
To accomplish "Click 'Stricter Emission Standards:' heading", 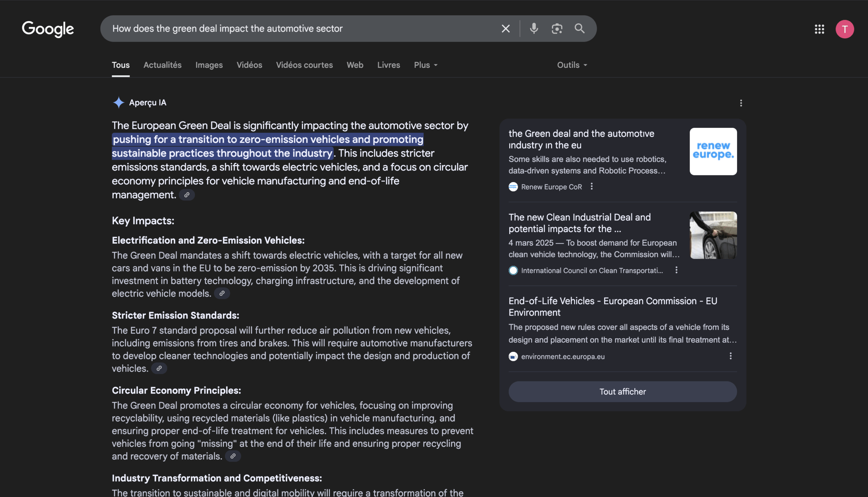I will point(175,316).
